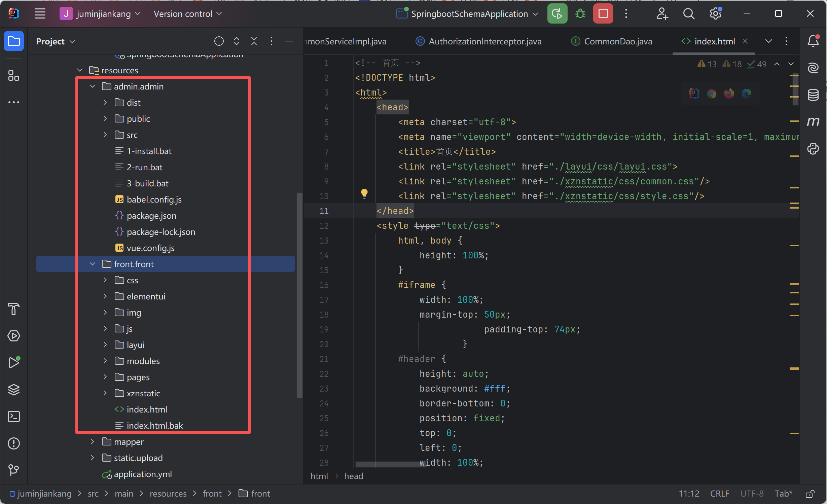Collapse the admin.admin folder
This screenshot has height=504, width=827.
pos(93,86)
